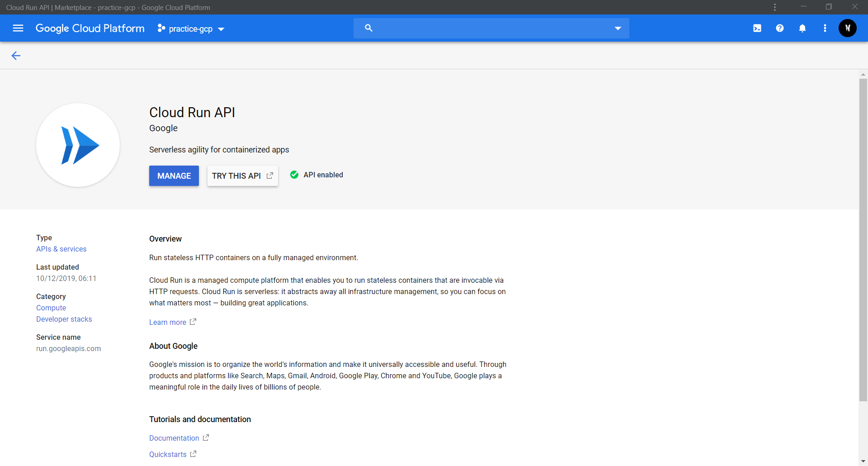Open the Help question mark menu

coord(780,28)
